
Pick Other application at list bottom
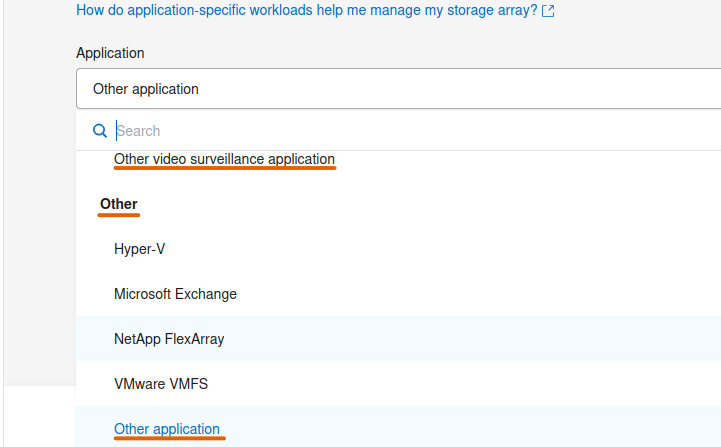tap(398, 429)
